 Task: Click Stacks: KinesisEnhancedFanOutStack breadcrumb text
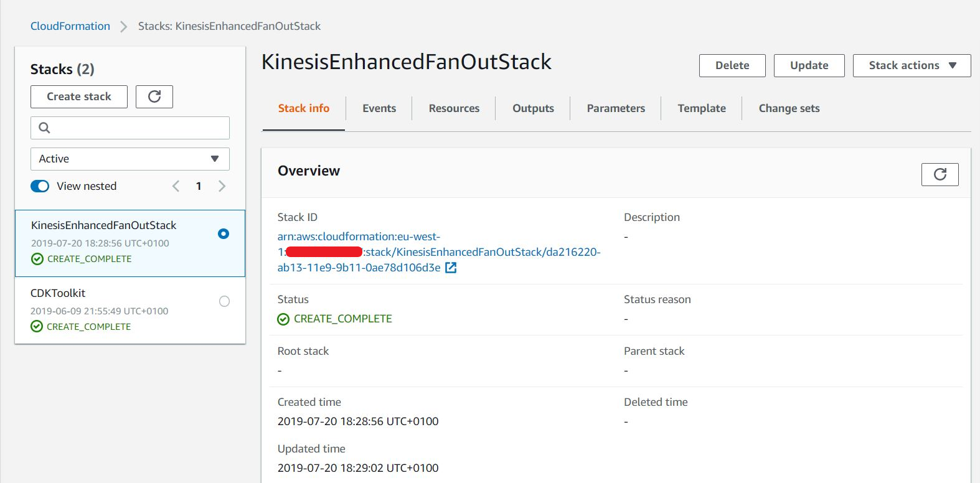point(229,26)
